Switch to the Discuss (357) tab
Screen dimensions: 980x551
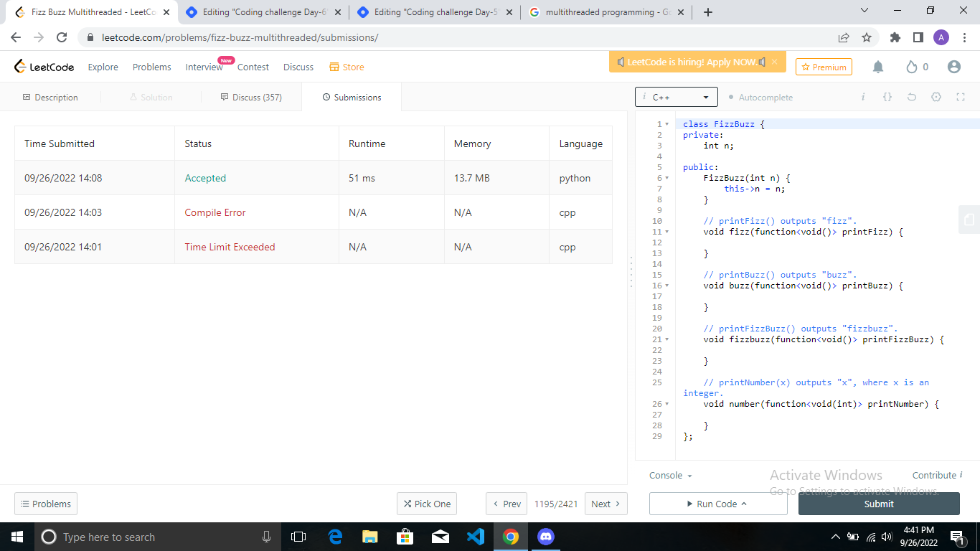click(251, 97)
